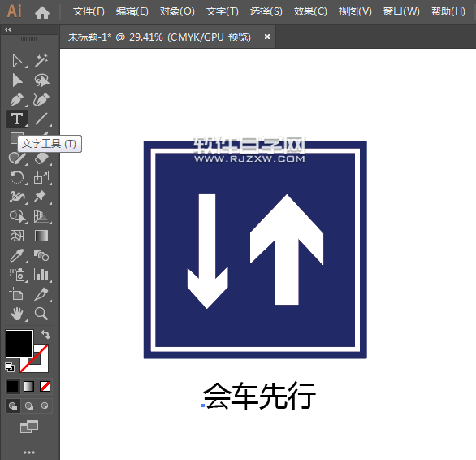Open the 视图(V) menu
476x460 pixels.
coord(355,11)
